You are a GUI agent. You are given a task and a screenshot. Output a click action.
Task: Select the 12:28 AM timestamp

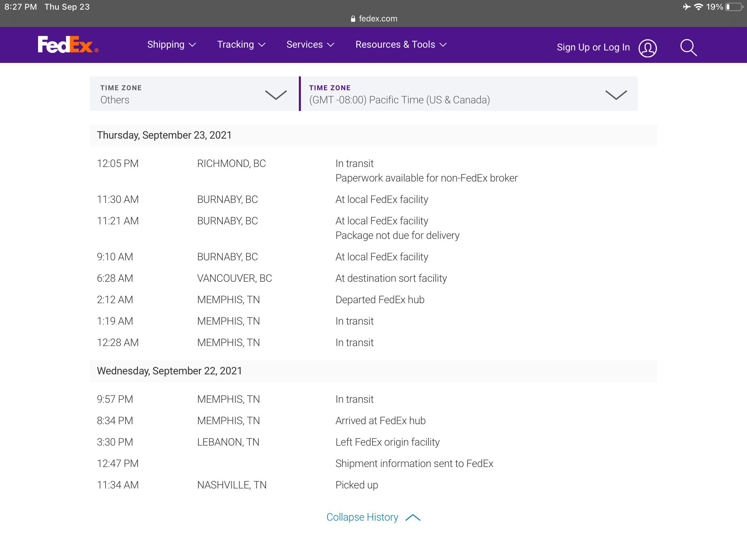(x=118, y=343)
